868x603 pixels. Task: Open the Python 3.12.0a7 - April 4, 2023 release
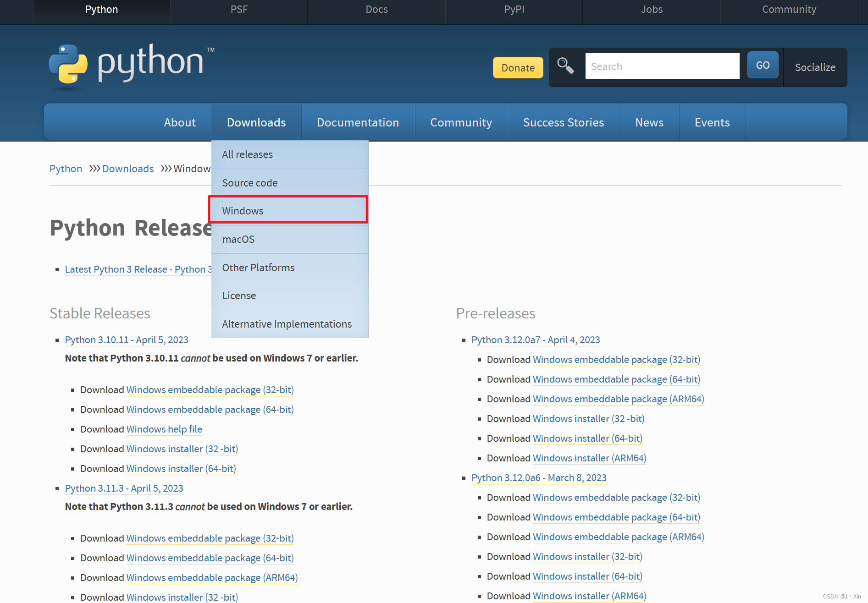pos(536,340)
